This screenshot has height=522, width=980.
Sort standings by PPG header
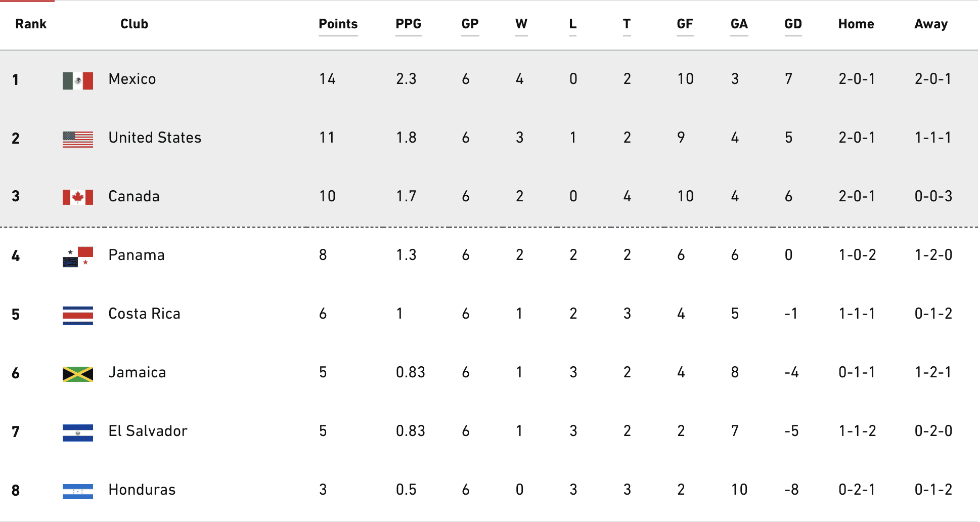pyautogui.click(x=408, y=24)
